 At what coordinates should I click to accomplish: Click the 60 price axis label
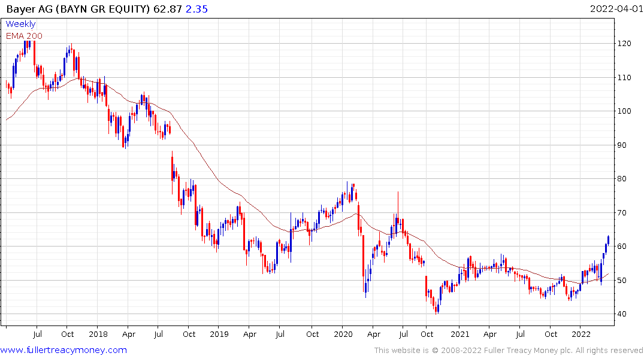click(622, 247)
